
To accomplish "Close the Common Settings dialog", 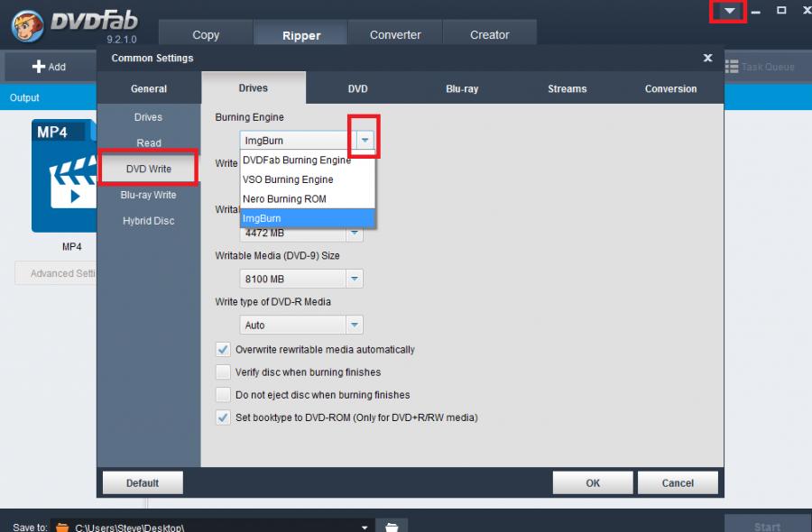I will coord(708,58).
